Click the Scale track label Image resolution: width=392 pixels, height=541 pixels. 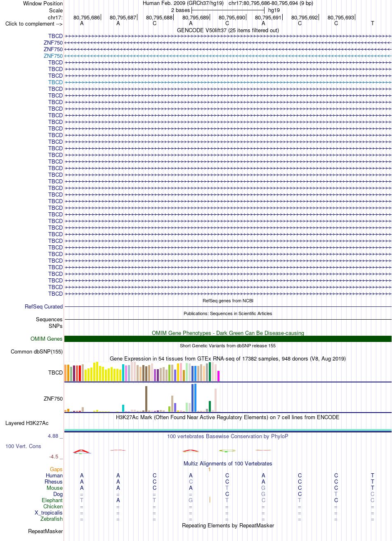click(x=56, y=10)
